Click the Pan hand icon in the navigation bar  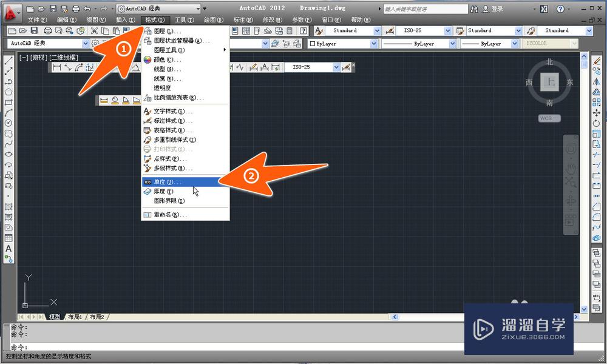coord(571,168)
